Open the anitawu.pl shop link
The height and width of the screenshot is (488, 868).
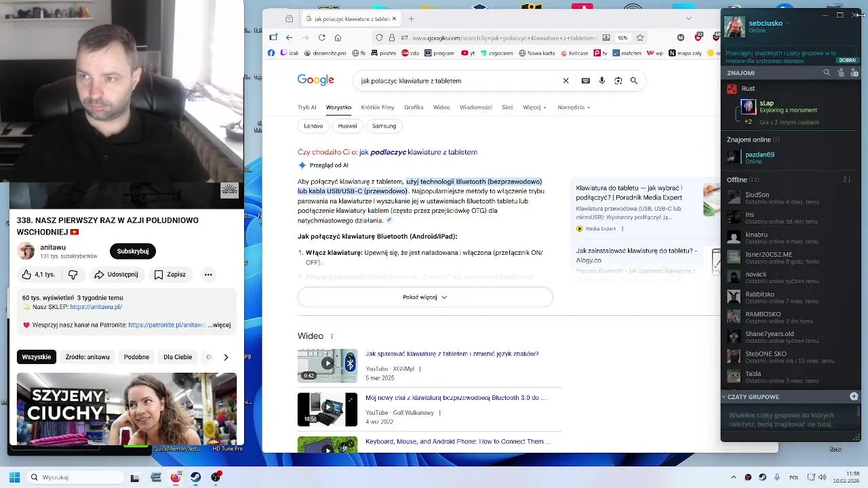[x=96, y=307]
